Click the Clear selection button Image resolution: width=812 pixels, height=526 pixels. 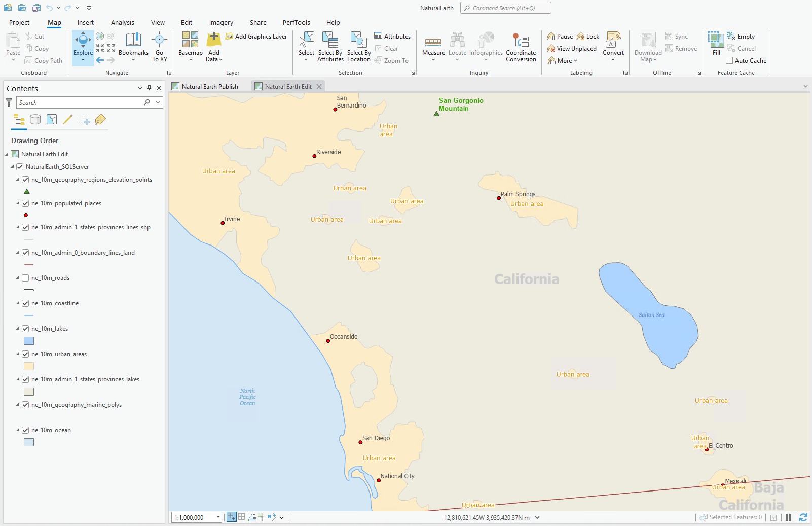tap(386, 49)
